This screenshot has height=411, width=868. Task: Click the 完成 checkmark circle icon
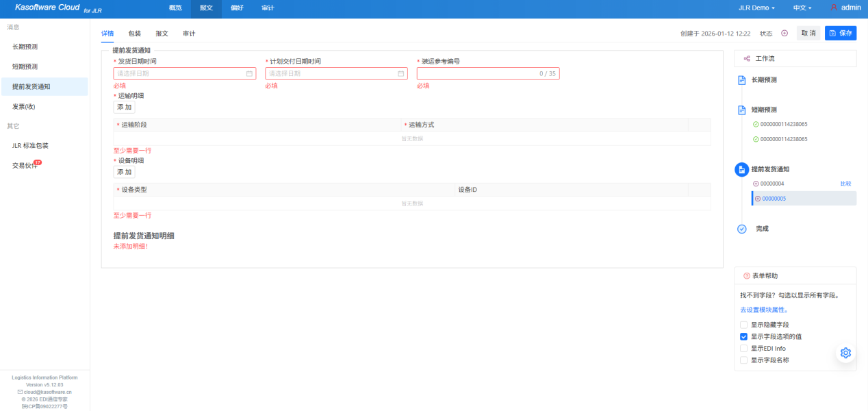pyautogui.click(x=741, y=229)
